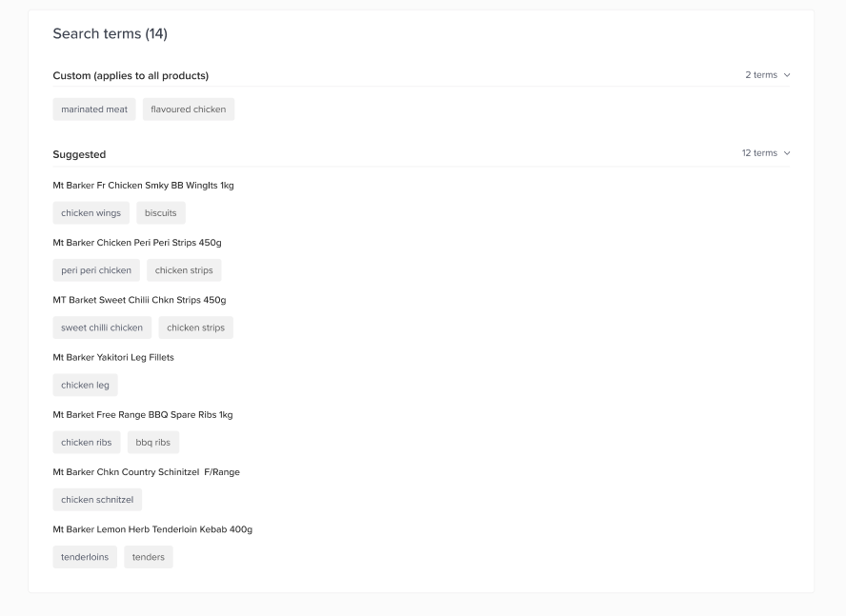This screenshot has width=846, height=616.
Task: Select the 'biscuits' term chip
Action: coord(161,213)
